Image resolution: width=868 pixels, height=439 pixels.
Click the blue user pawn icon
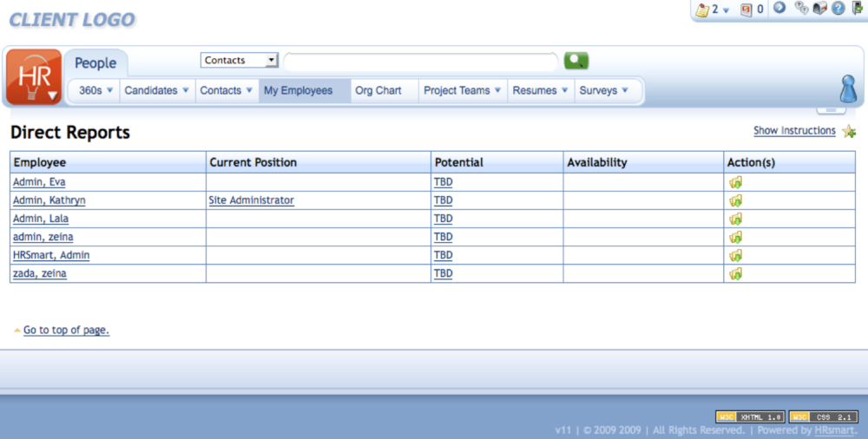pos(849,88)
